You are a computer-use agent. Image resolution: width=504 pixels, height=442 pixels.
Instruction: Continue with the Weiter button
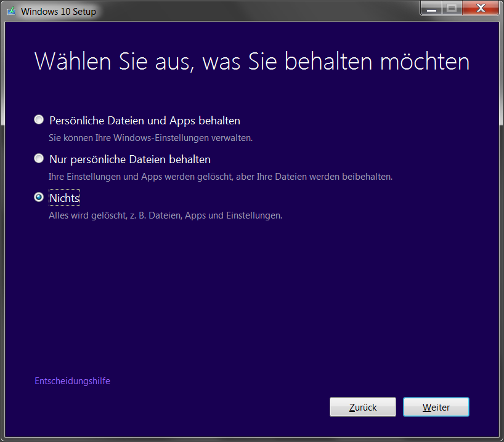[x=436, y=407]
